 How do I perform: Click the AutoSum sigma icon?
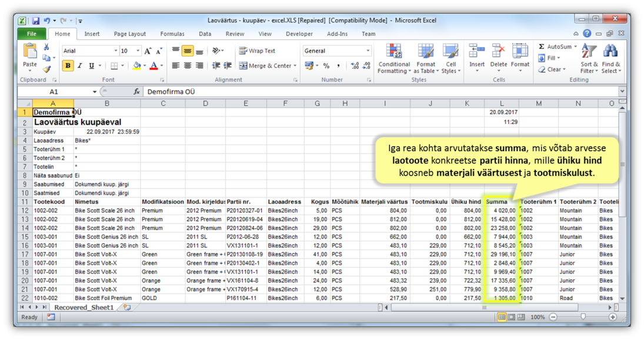tap(542, 46)
